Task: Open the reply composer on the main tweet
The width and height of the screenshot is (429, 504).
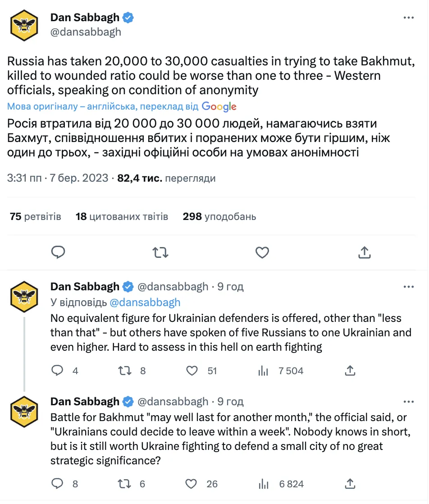Action: pos(58,252)
